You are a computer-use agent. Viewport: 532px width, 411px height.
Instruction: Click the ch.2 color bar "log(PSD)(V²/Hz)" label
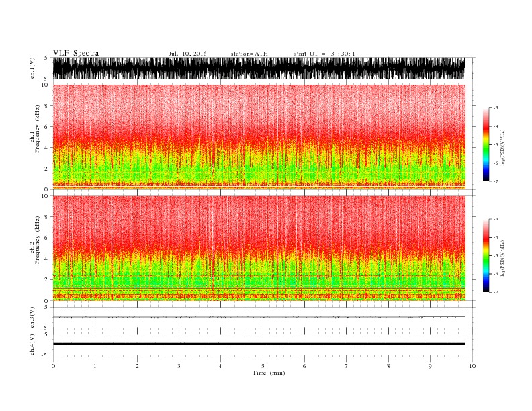503,258
